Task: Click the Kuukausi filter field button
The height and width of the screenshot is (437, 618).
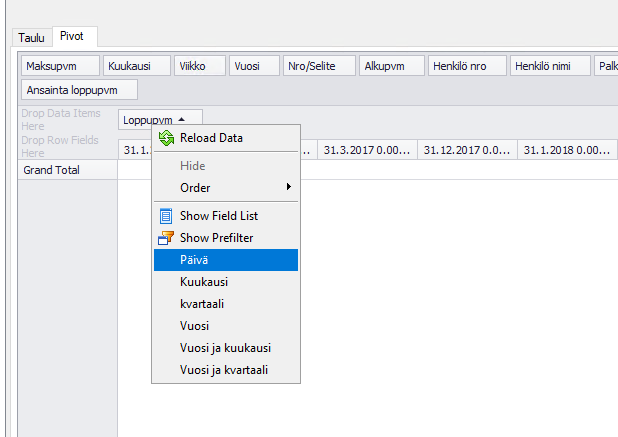Action: click(137, 66)
